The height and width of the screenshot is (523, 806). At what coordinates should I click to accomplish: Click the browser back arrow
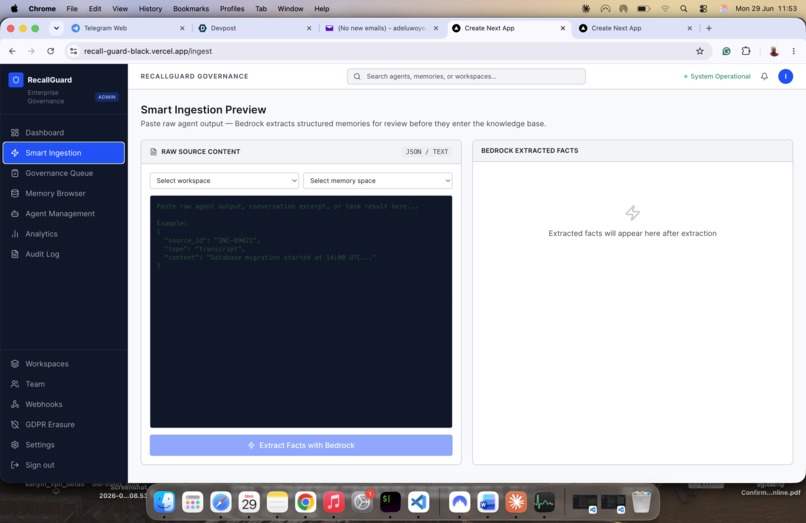[x=12, y=51]
